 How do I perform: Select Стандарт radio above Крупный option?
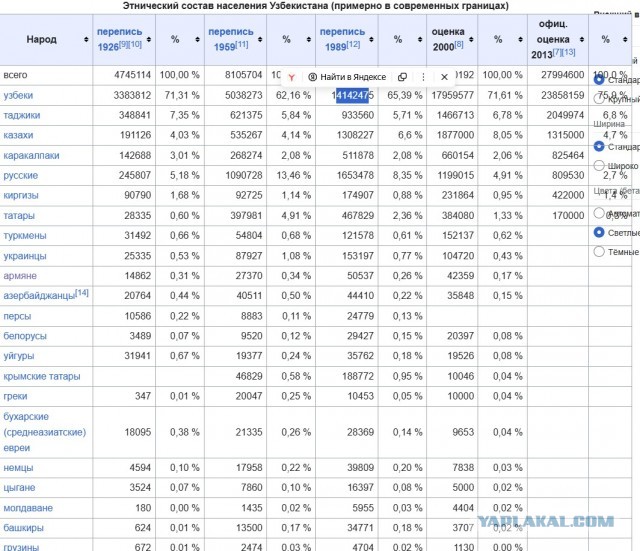(x=599, y=80)
